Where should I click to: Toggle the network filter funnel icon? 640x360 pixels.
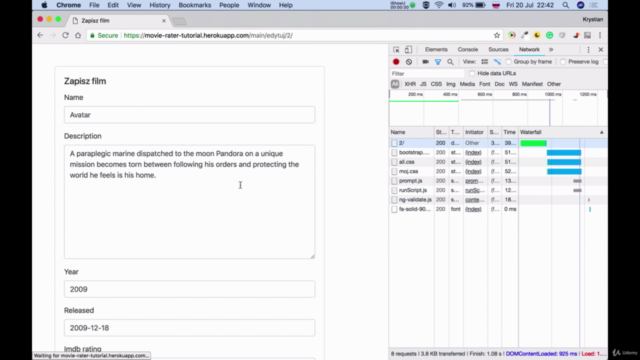[438, 62]
